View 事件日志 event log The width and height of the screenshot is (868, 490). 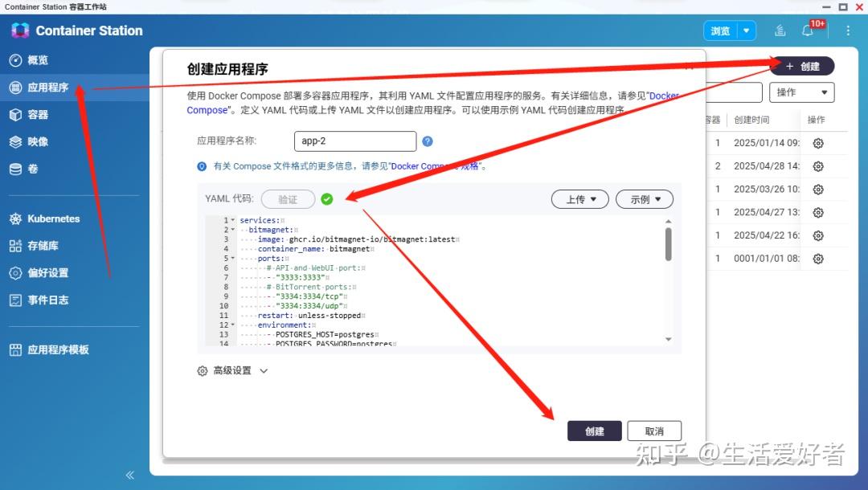tap(39, 300)
